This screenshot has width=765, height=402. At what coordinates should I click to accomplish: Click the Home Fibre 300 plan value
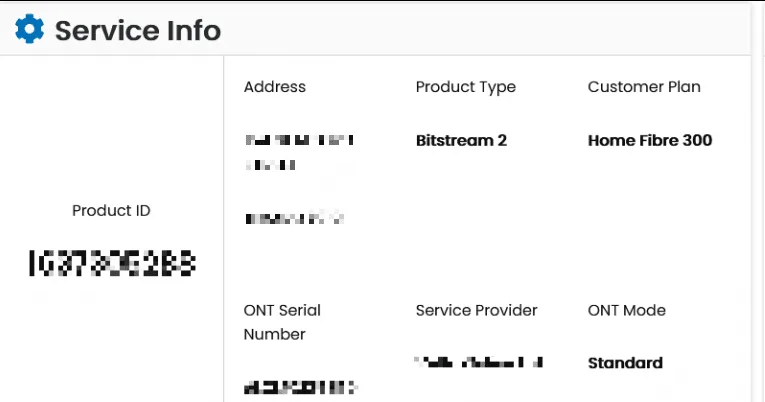[649, 141]
